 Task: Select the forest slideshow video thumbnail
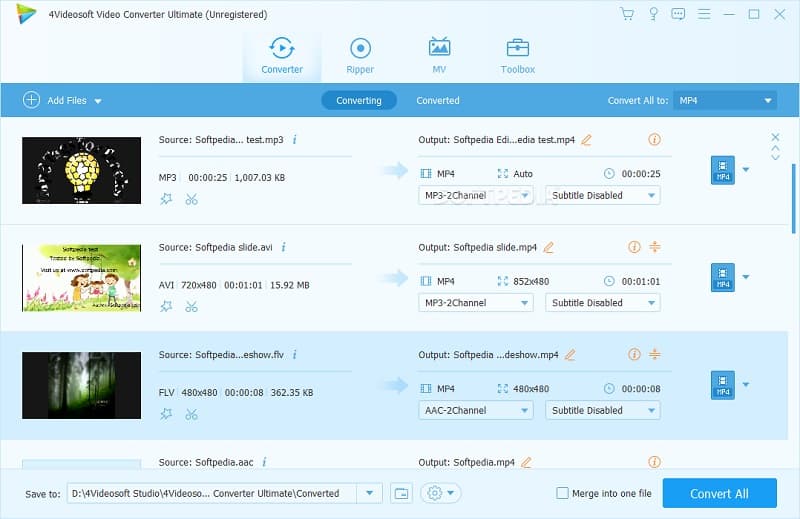pos(81,385)
